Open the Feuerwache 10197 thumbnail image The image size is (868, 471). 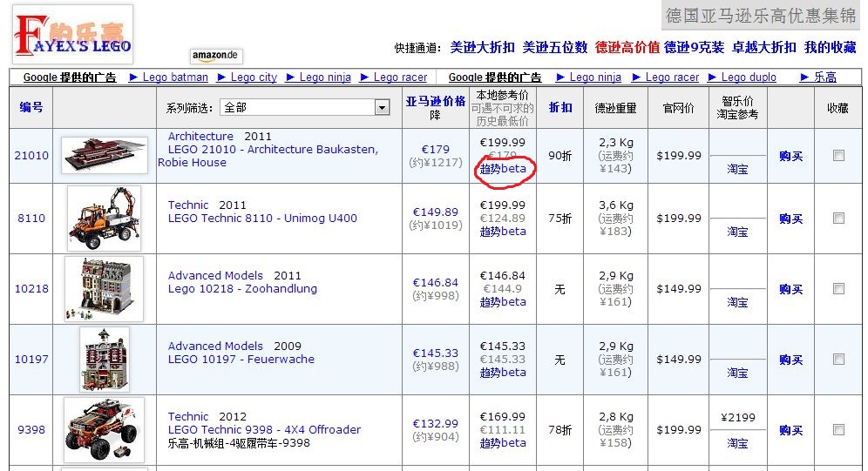tap(105, 360)
